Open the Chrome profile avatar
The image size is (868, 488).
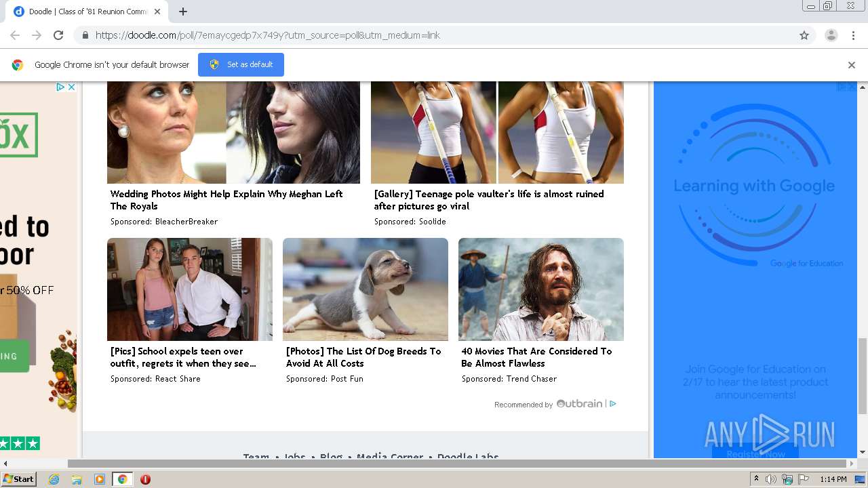coord(831,35)
